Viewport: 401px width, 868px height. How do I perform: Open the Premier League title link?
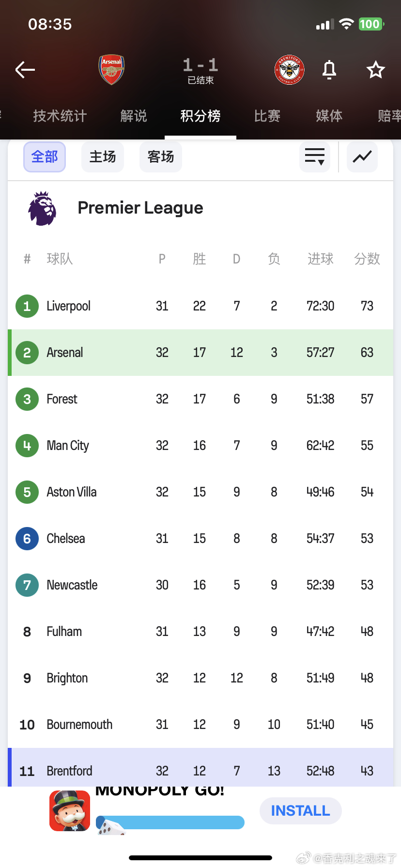click(x=140, y=208)
